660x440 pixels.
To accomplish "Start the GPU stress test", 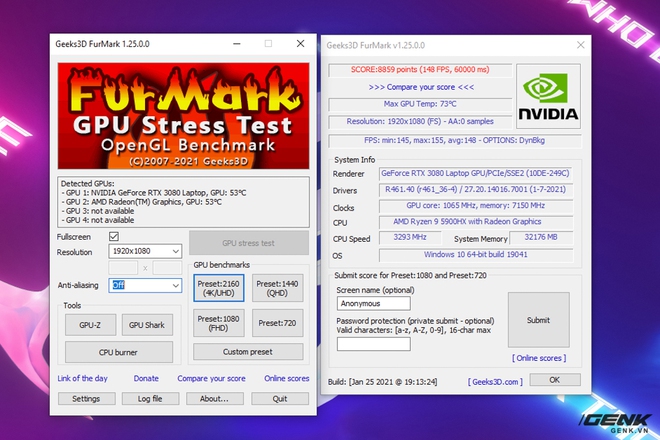I will pos(249,243).
